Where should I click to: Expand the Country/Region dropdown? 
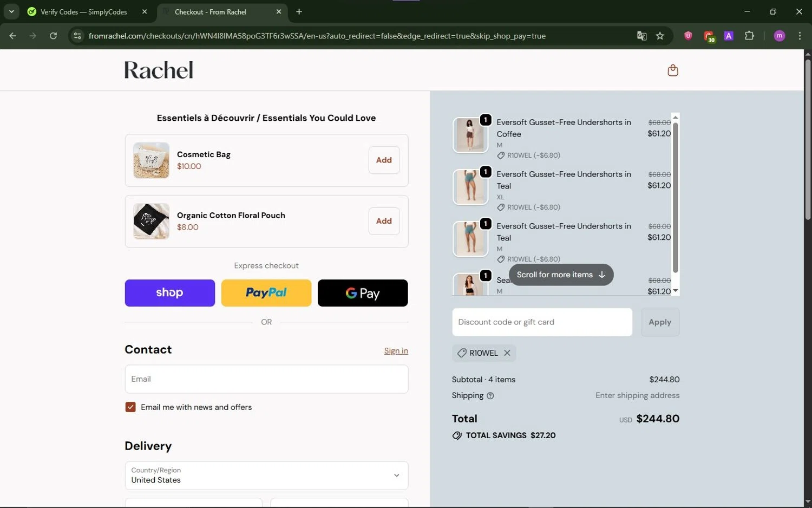click(266, 476)
